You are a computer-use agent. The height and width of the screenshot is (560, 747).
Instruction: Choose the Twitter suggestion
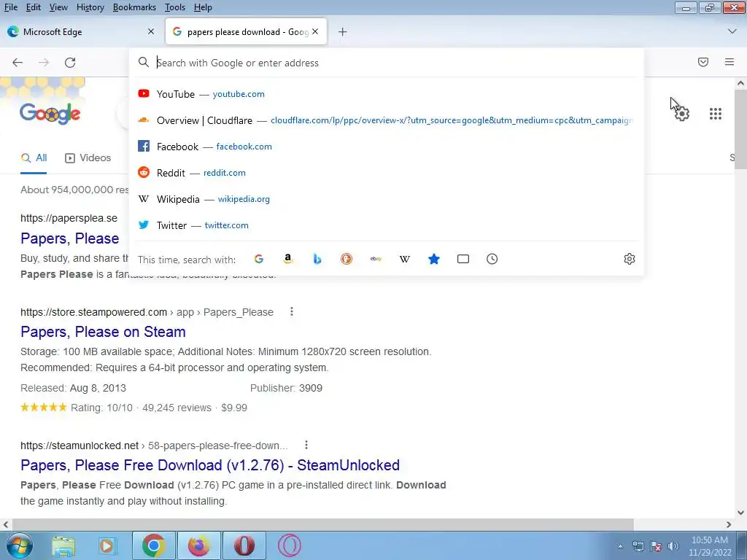click(387, 225)
